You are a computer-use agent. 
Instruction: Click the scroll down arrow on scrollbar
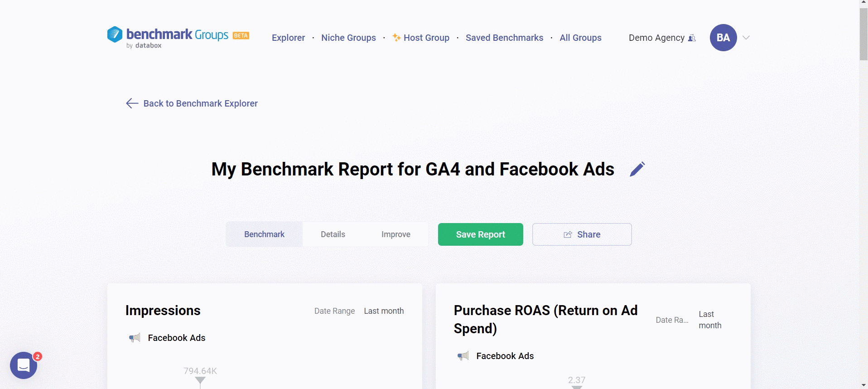[x=863, y=385]
